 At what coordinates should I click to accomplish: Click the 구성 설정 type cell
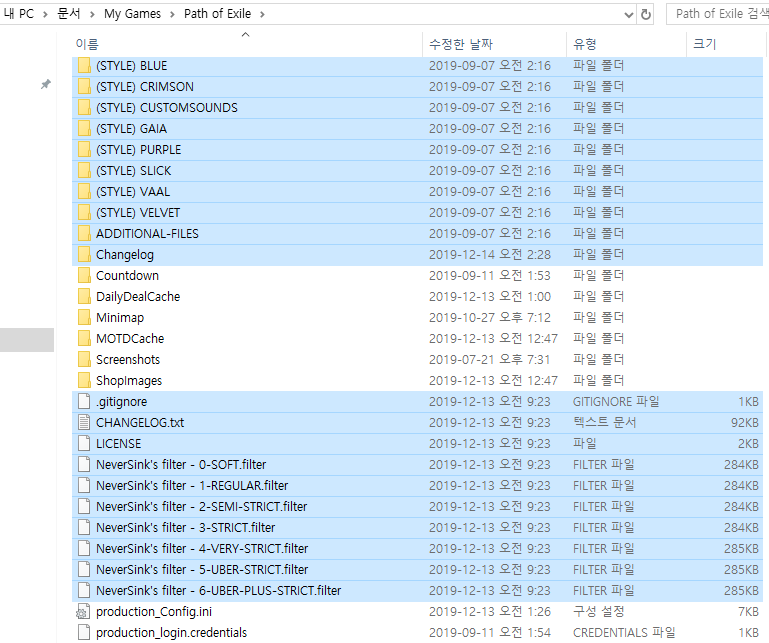point(599,612)
